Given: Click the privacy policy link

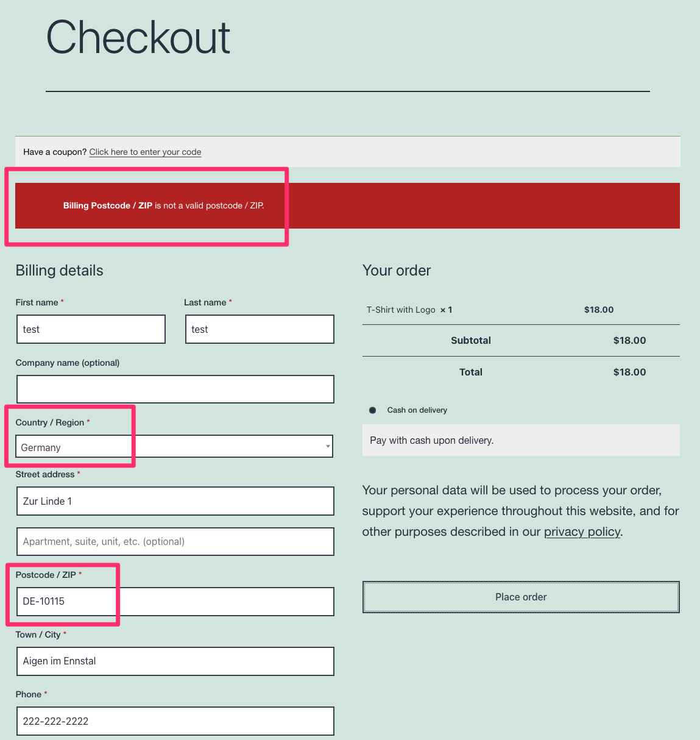Looking at the screenshot, I should pyautogui.click(x=581, y=532).
